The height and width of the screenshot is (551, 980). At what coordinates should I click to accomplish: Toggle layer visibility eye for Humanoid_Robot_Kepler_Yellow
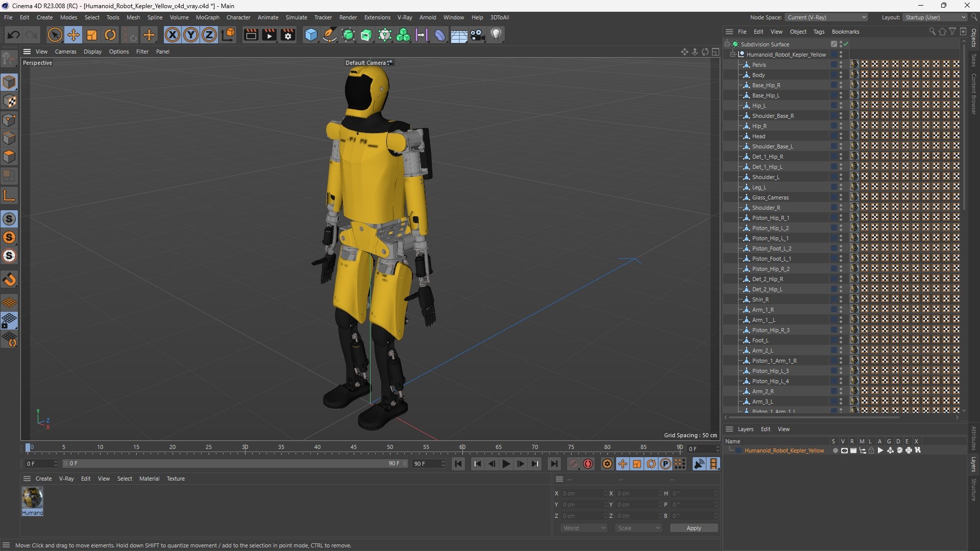(844, 450)
